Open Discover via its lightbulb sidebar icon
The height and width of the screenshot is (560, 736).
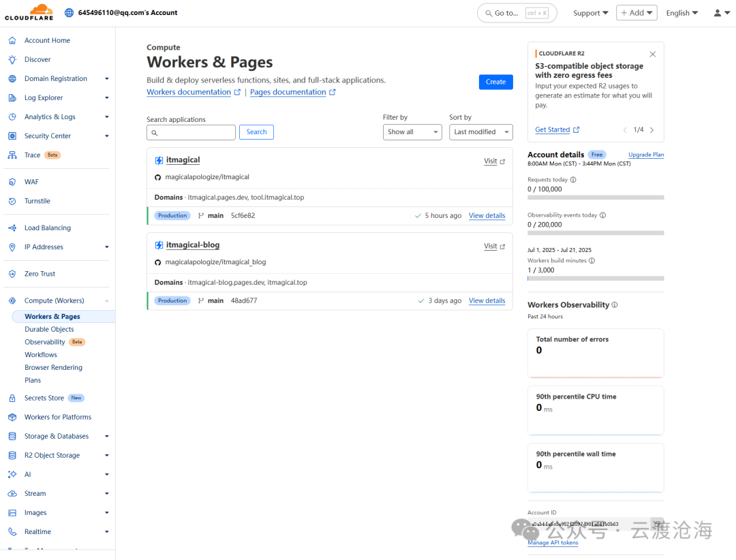coord(12,59)
